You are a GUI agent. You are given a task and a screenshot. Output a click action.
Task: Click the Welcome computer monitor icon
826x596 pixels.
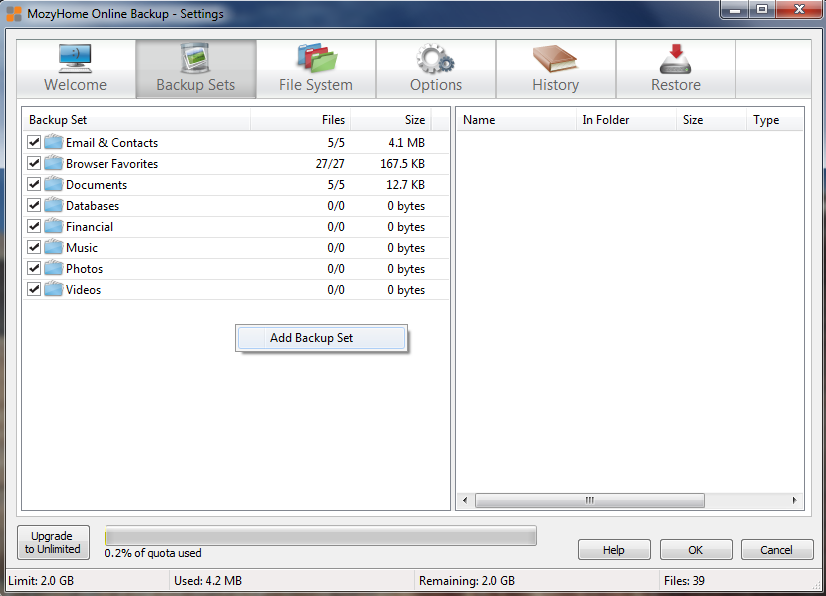pyautogui.click(x=75, y=58)
